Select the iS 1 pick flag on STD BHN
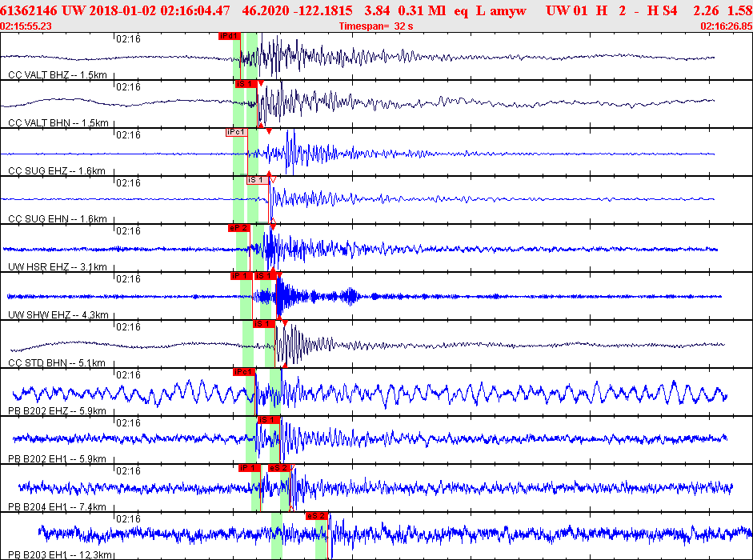Screen dimensions: 753x560 coord(263,324)
